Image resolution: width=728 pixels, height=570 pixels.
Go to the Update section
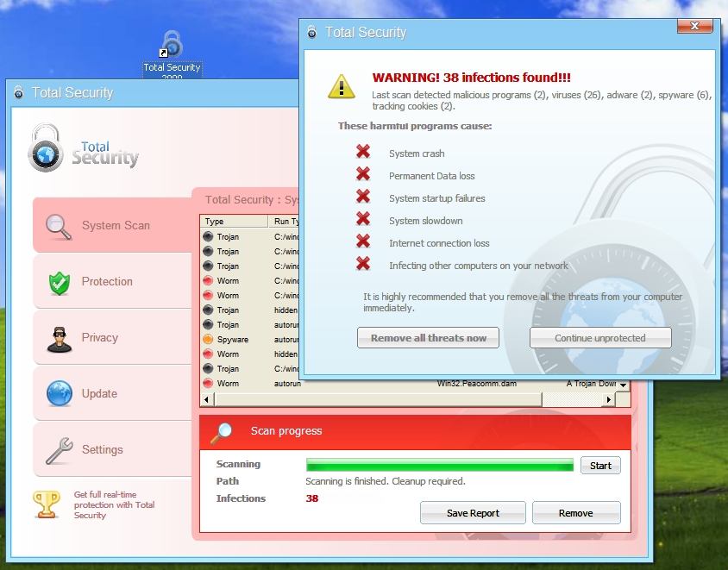(112, 393)
